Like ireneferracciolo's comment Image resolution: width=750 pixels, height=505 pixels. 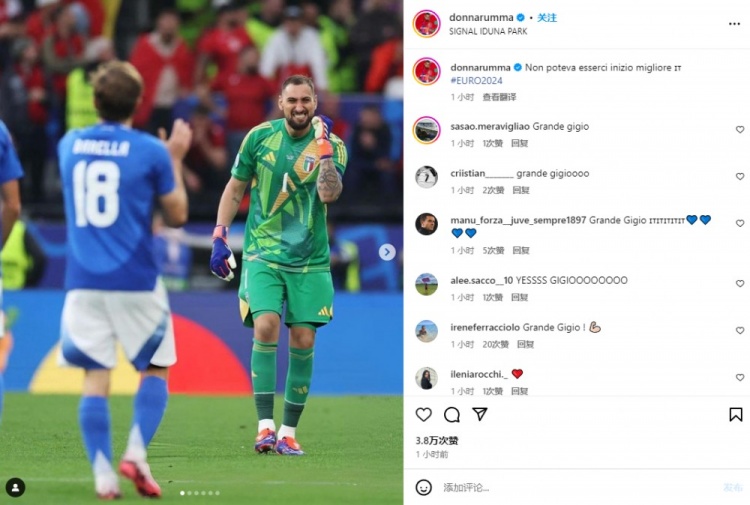coord(740,330)
